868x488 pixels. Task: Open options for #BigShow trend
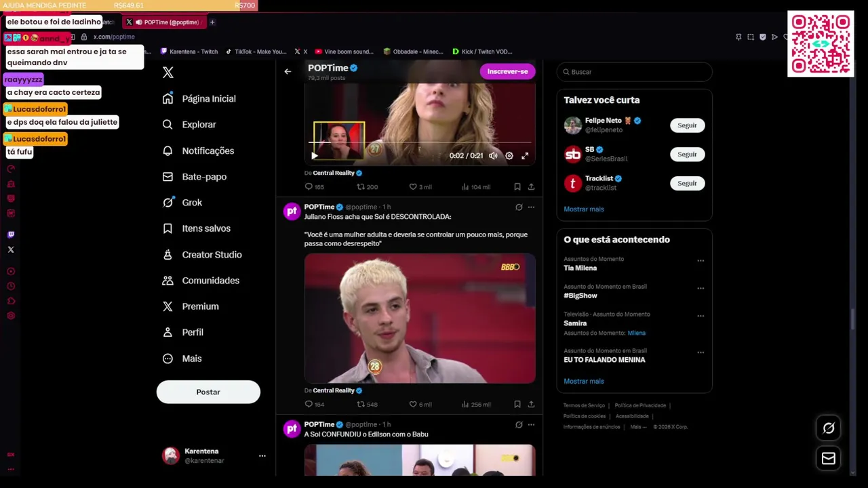701,288
